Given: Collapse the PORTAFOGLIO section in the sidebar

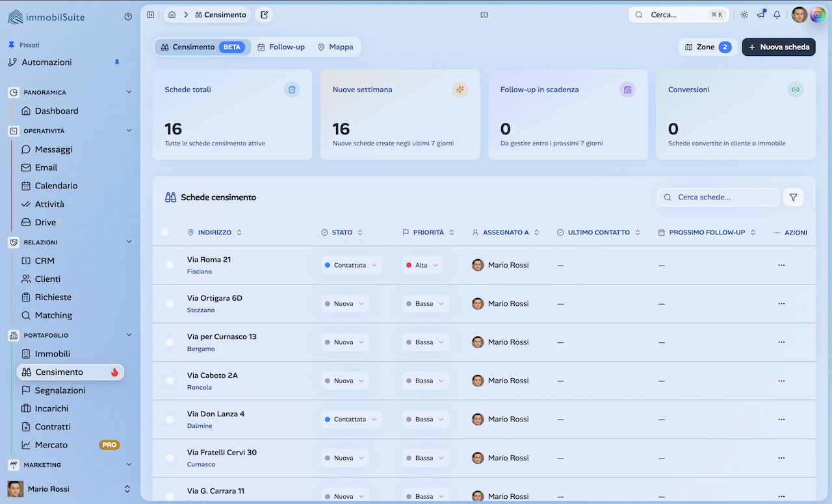Looking at the screenshot, I should [x=127, y=334].
